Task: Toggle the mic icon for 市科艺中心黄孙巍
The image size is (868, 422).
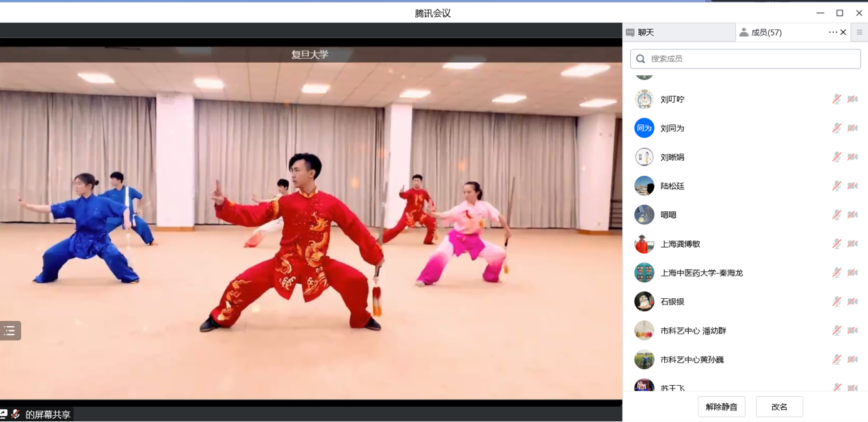Action: click(x=837, y=359)
